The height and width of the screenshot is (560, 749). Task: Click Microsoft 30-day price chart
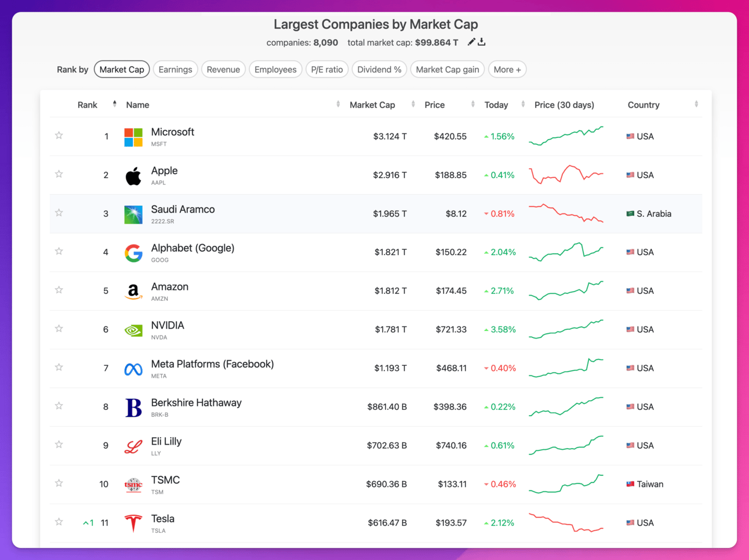(566, 136)
